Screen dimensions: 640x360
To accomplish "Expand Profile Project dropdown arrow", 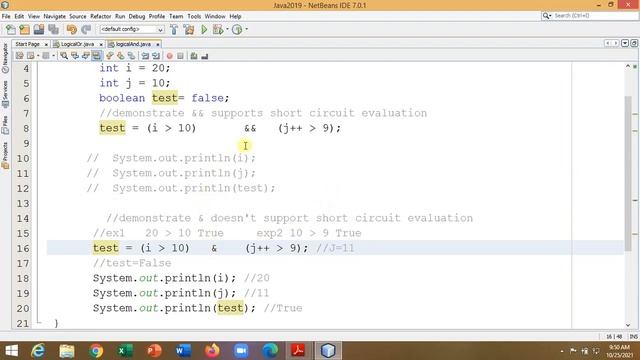I will tap(246, 29).
